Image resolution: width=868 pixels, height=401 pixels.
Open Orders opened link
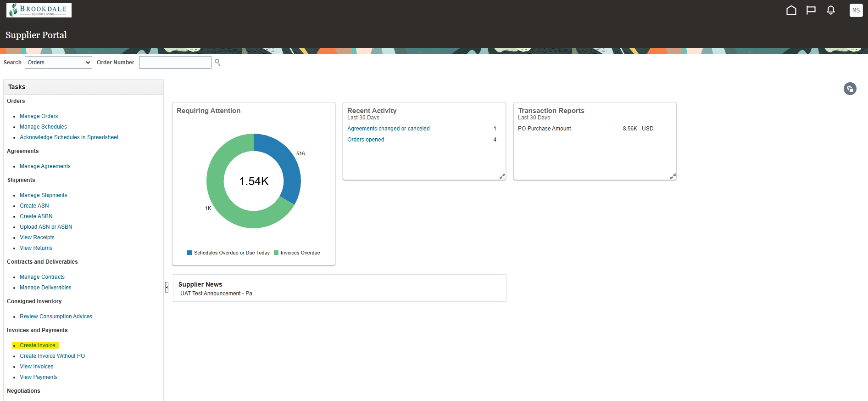(x=366, y=140)
